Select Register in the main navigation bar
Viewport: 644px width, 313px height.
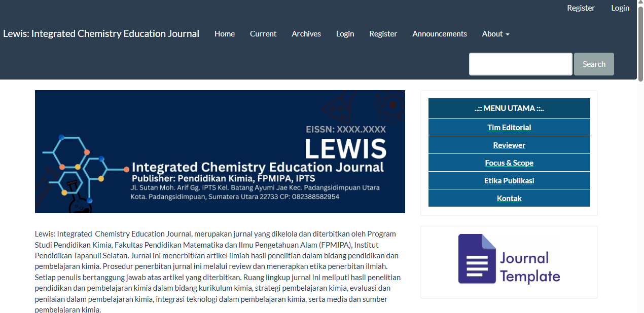point(383,33)
